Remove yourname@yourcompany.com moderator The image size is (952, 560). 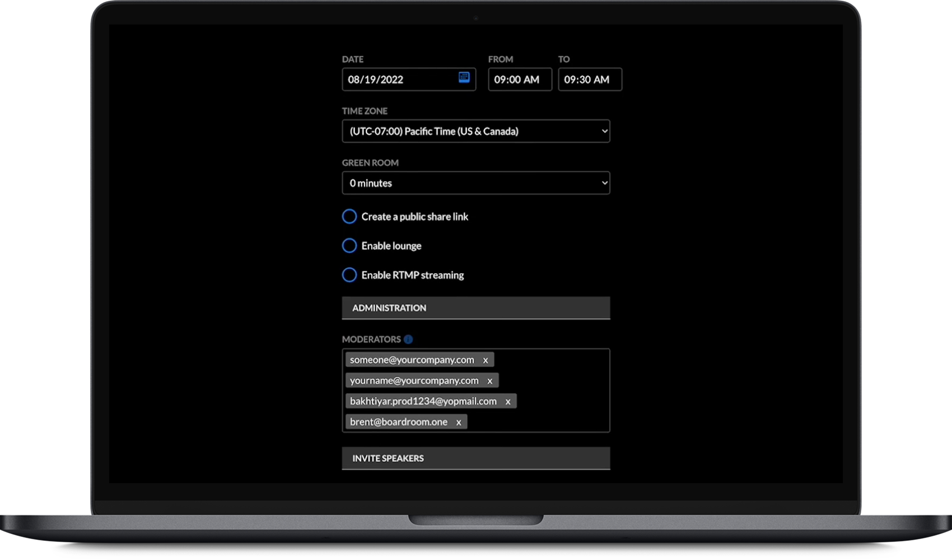click(490, 381)
